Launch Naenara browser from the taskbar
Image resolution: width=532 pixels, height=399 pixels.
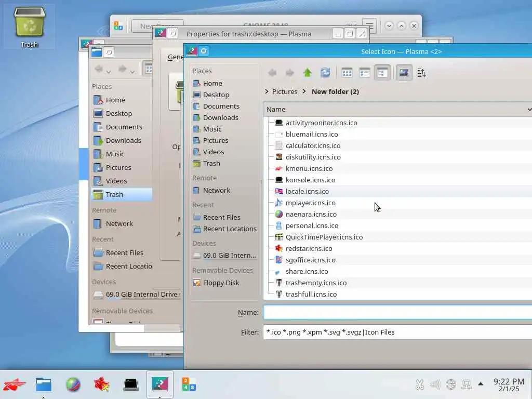click(x=73, y=384)
